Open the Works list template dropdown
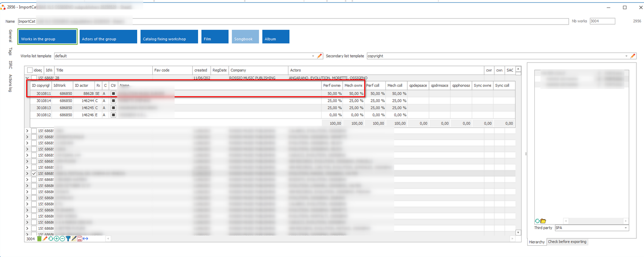644x257 pixels. tap(313, 56)
